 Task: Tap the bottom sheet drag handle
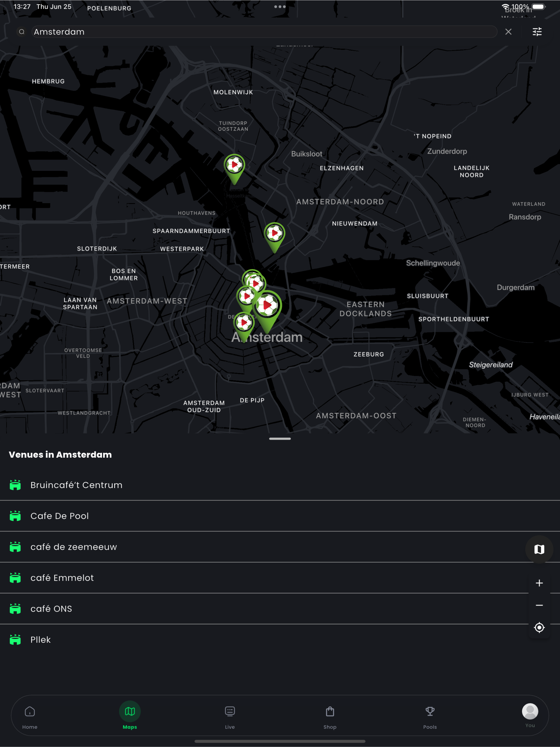280,439
